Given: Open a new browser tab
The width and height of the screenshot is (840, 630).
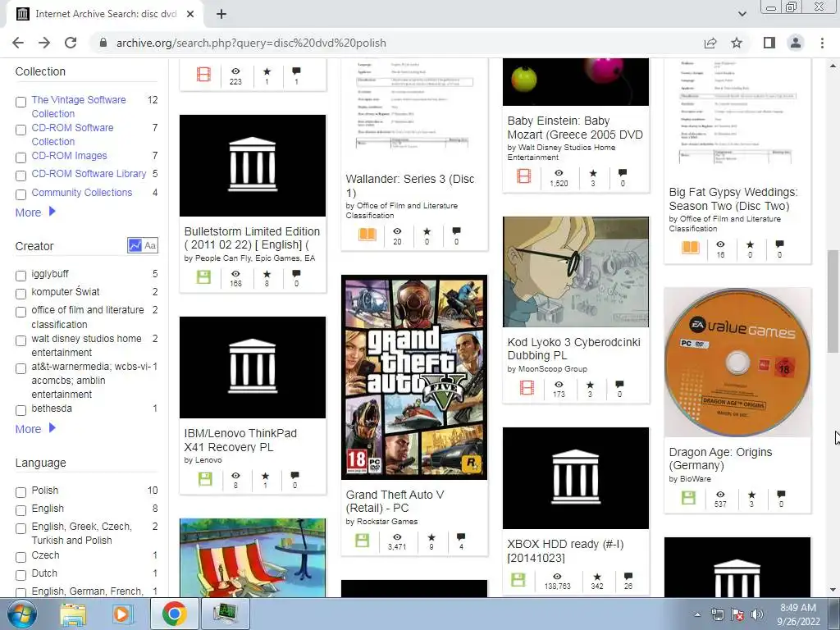Looking at the screenshot, I should click(221, 14).
